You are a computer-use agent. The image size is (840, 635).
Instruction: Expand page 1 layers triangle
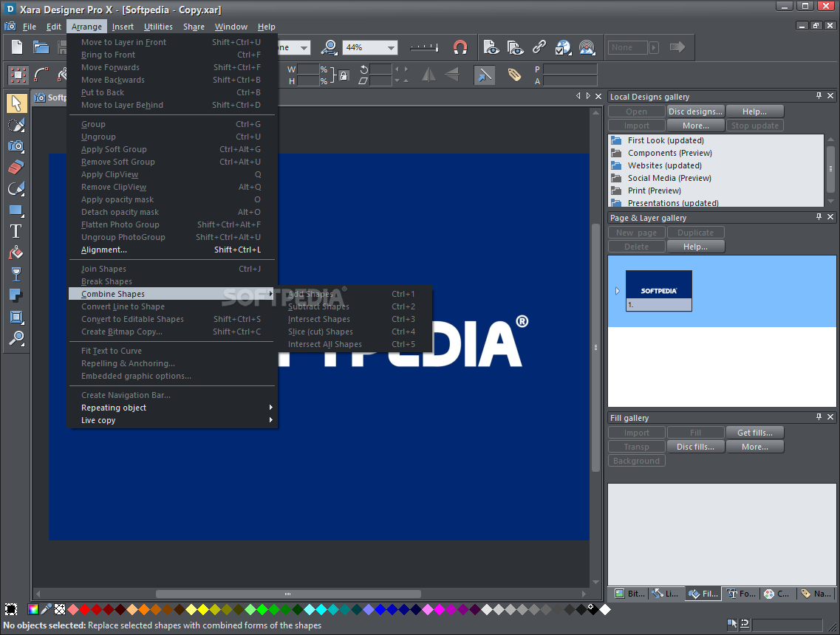617,291
